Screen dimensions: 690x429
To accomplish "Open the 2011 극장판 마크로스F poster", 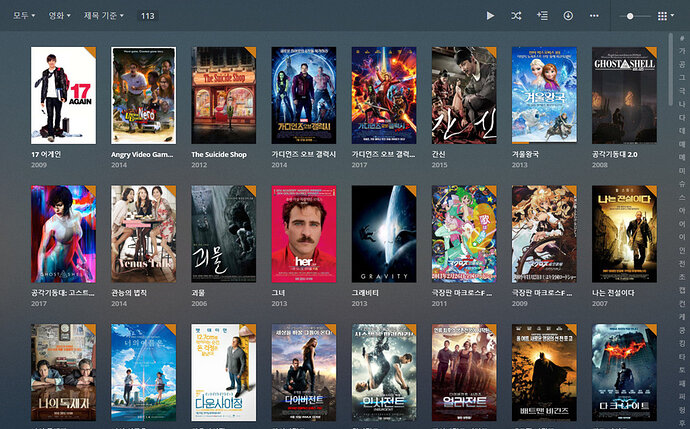I will [464, 234].
